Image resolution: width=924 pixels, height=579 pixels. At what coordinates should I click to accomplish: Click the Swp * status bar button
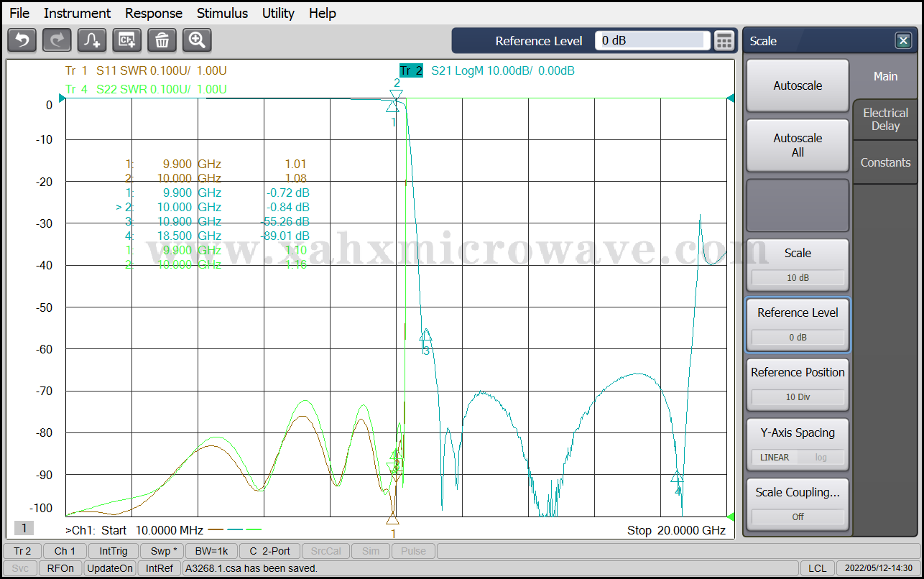point(162,551)
